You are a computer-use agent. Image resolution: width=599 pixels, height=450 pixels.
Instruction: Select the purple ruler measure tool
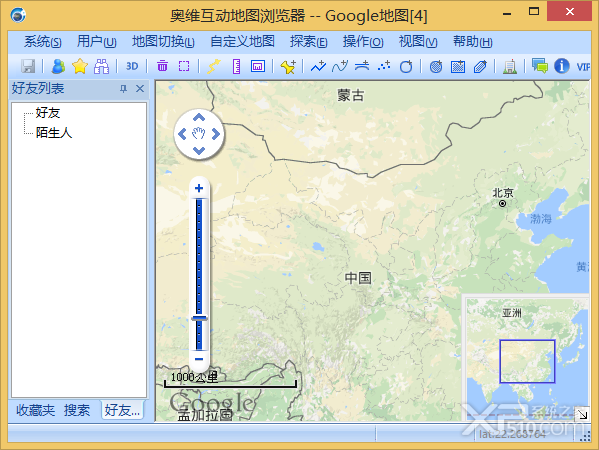click(x=236, y=66)
